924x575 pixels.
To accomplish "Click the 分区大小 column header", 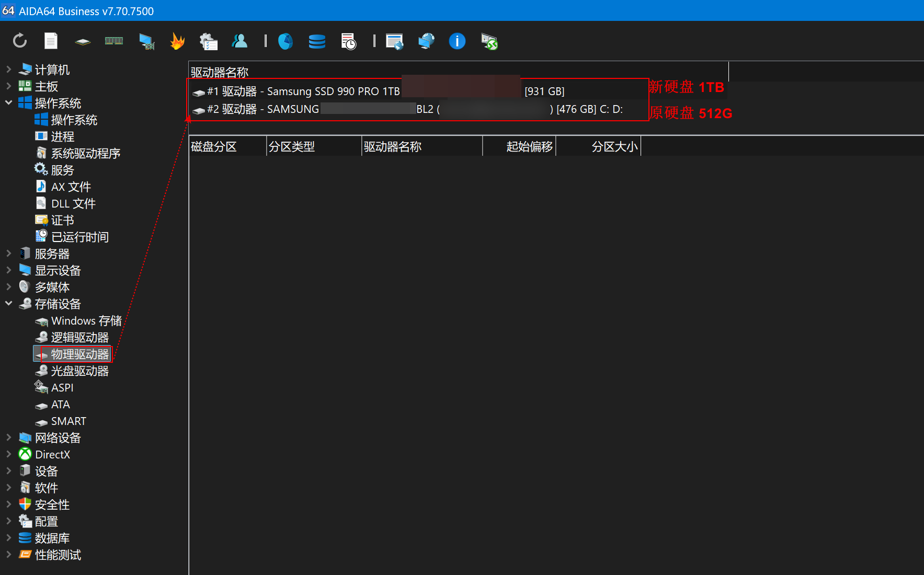I will [x=599, y=146].
